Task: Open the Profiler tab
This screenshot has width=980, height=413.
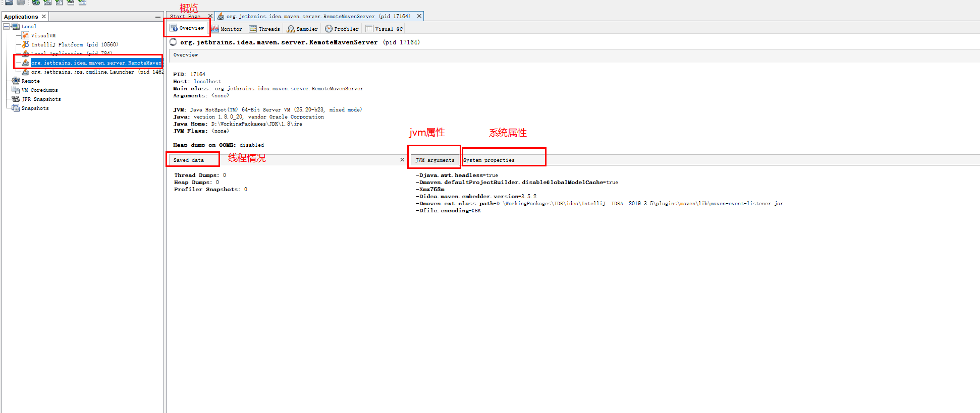Action: tap(342, 29)
